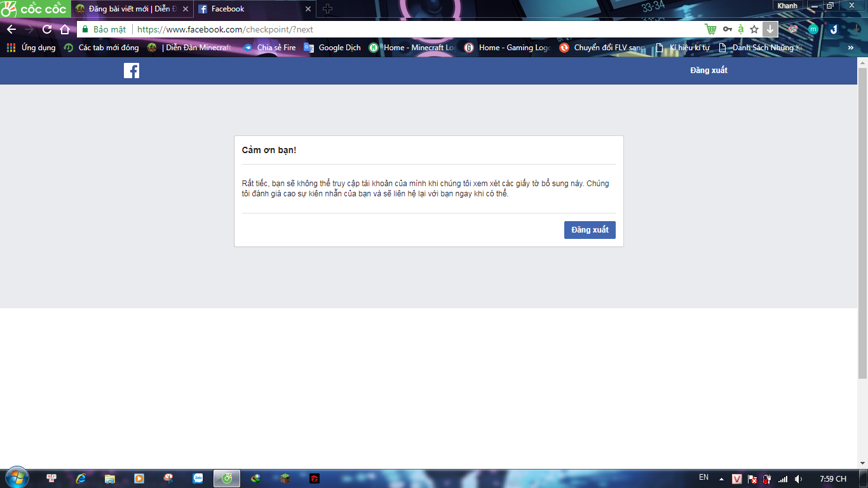This screenshot has width=868, height=488.
Task: Open the Danh Sách Những bookmark
Action: tap(761, 48)
